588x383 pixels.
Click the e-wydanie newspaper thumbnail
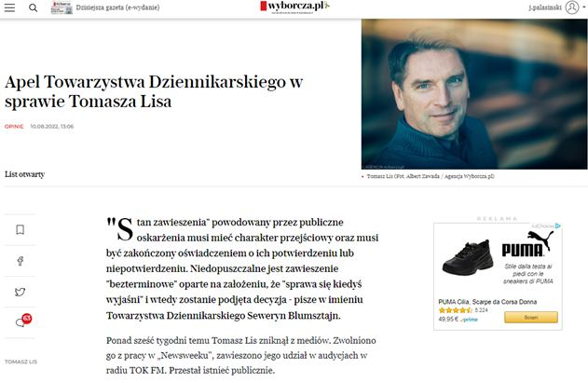(62, 7)
